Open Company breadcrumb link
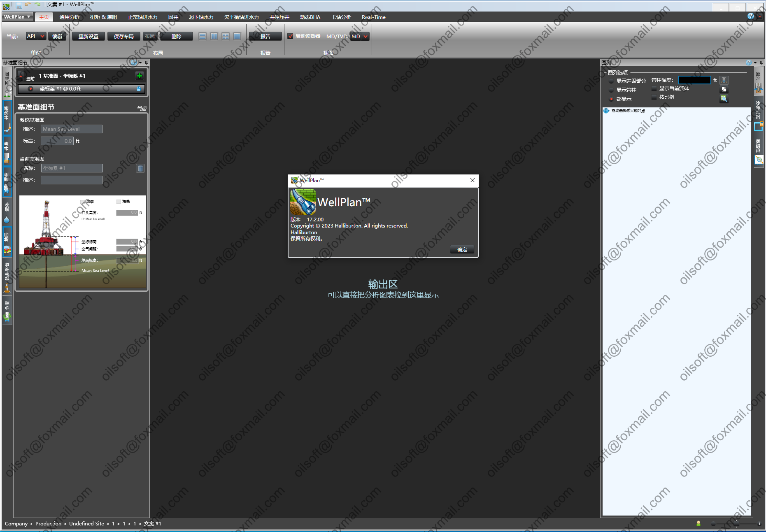 tap(16, 524)
